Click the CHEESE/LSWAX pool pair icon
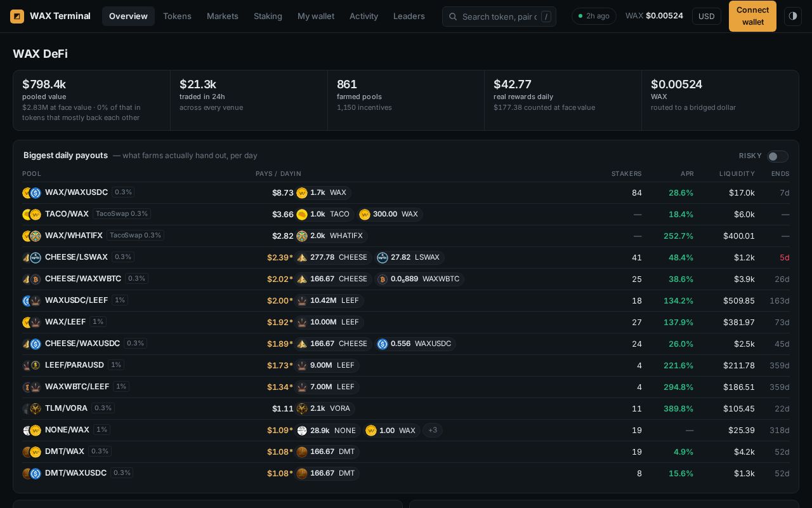 pyautogui.click(x=32, y=257)
